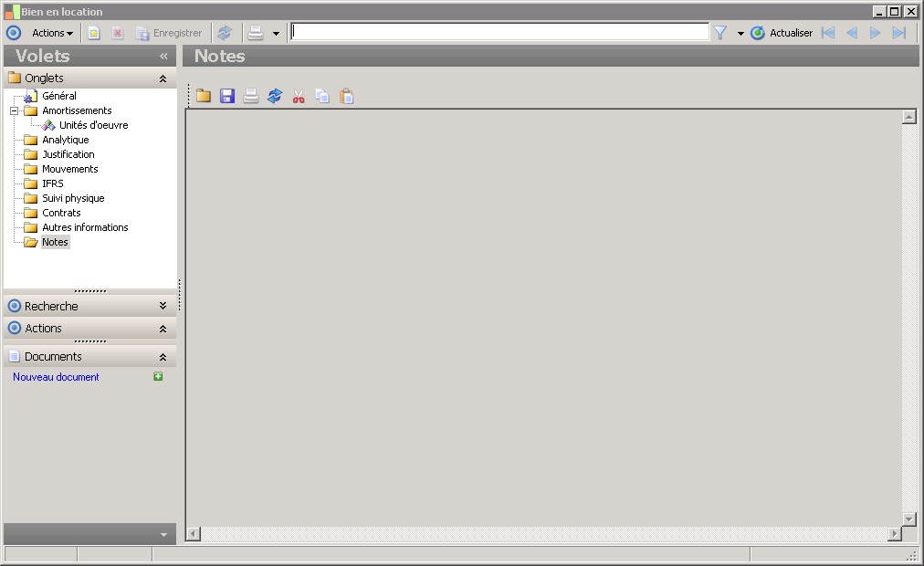
Task: Click the horizontal scrollbar right arrow
Action: 895,534
